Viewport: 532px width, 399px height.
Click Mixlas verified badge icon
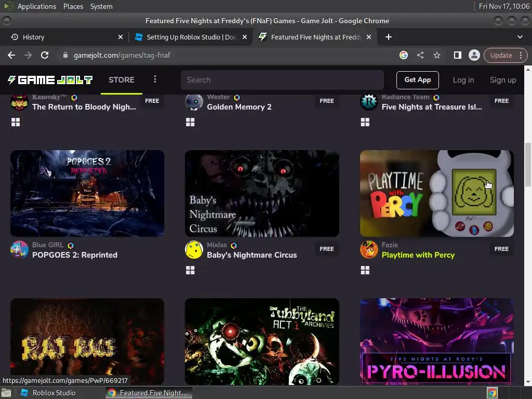[234, 245]
